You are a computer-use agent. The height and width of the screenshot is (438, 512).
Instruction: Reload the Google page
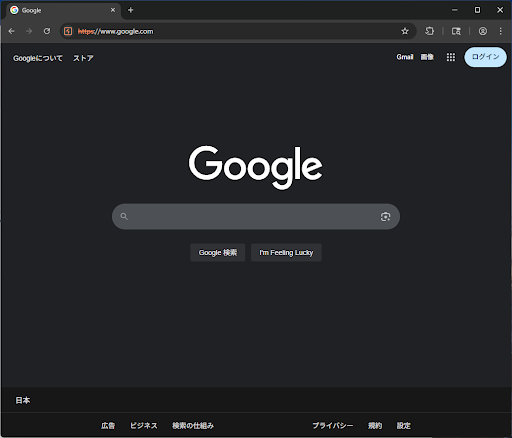click(x=47, y=31)
